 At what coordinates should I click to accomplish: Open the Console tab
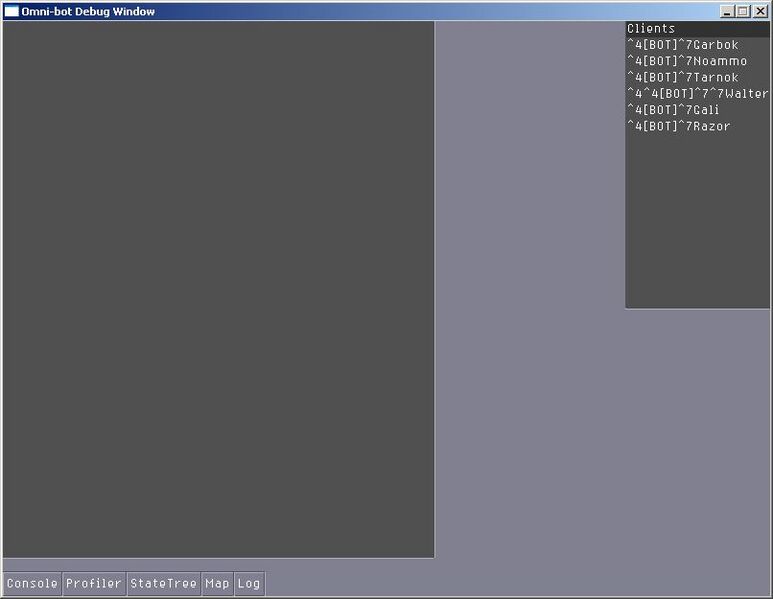click(x=32, y=584)
